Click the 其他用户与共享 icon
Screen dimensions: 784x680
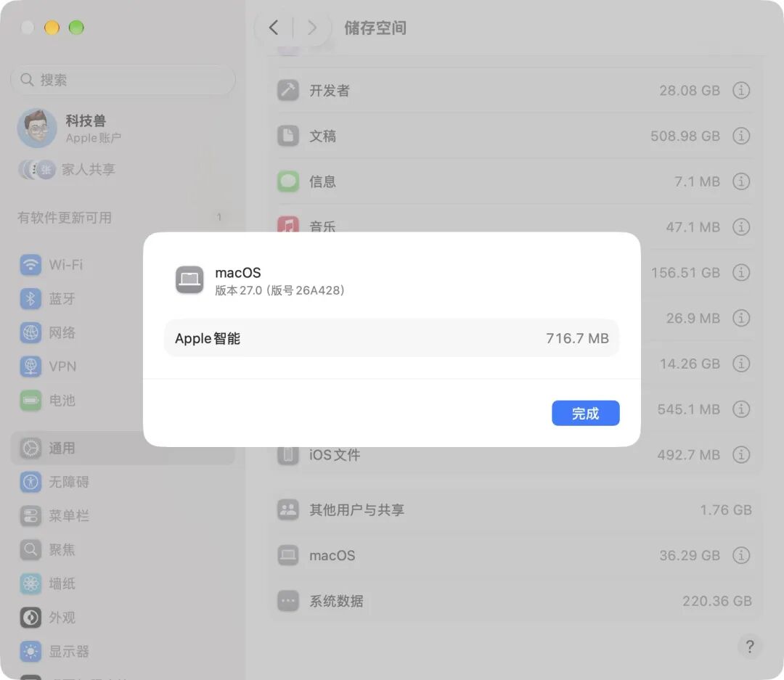point(288,509)
